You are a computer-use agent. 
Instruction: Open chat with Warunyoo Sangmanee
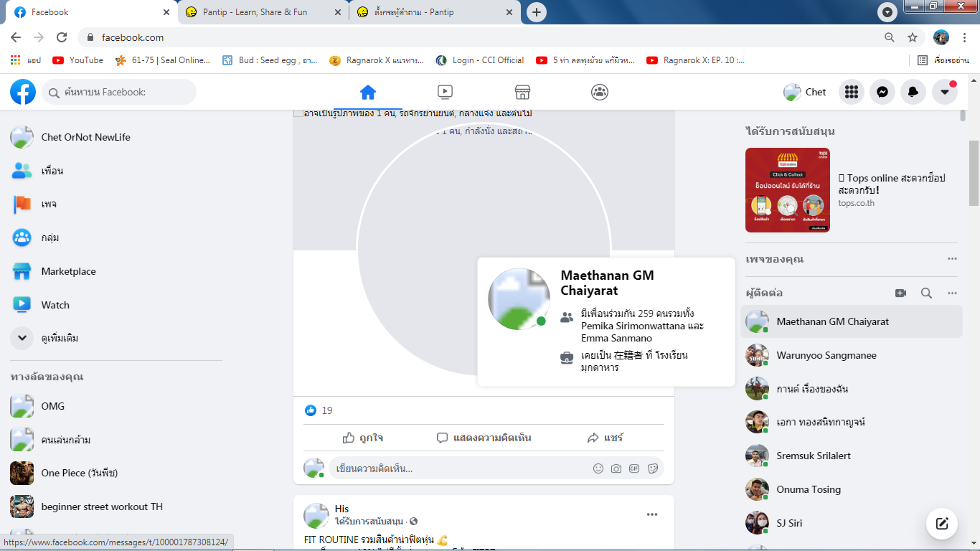tap(852, 355)
